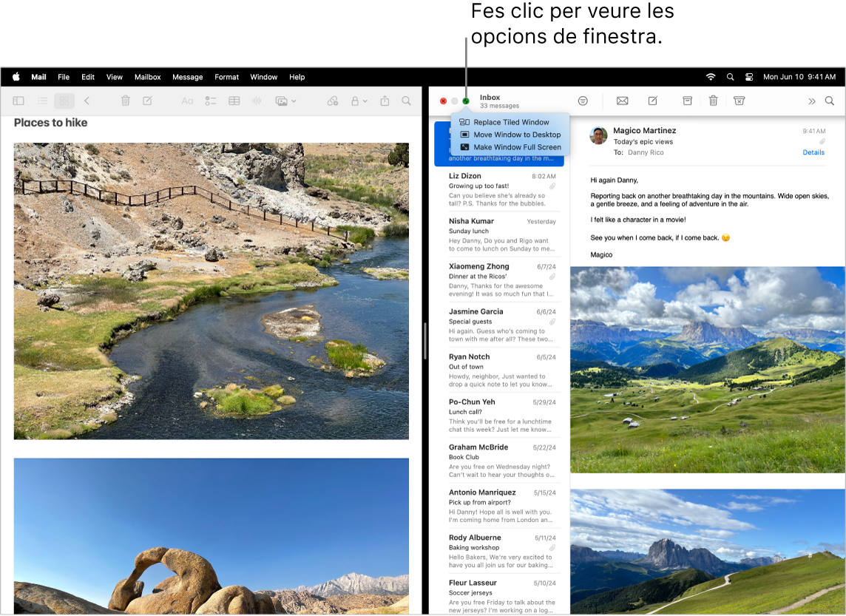This screenshot has width=846, height=616.
Task: Archive the message with the archive icon
Action: (x=687, y=101)
